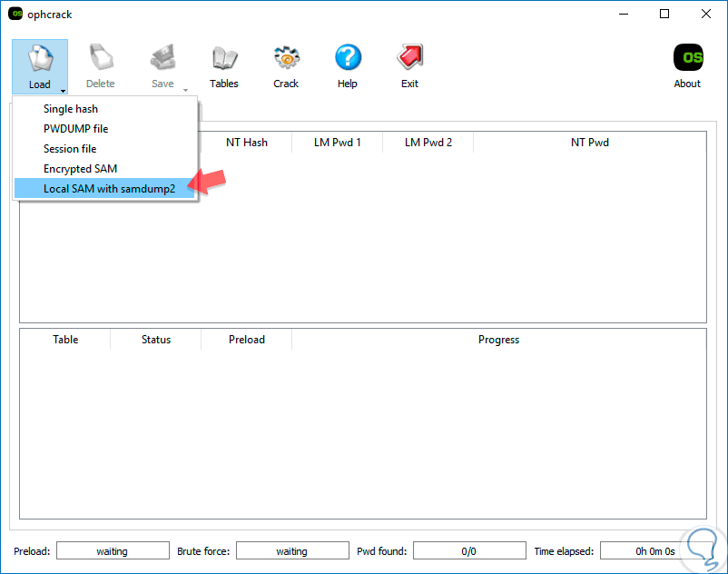This screenshot has height=574, width=728.
Task: Click the Time elapsed field 0h 0m 0s
Action: coord(655,550)
